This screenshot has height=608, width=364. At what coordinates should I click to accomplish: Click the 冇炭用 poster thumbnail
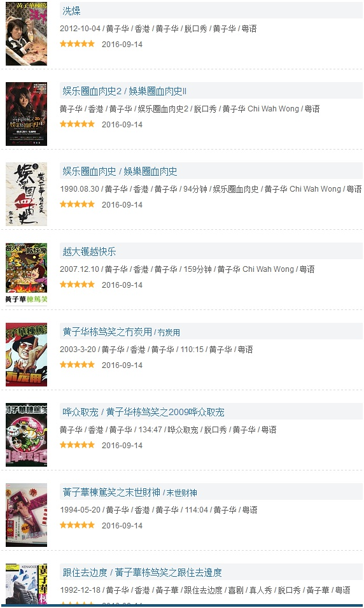pyautogui.click(x=26, y=355)
